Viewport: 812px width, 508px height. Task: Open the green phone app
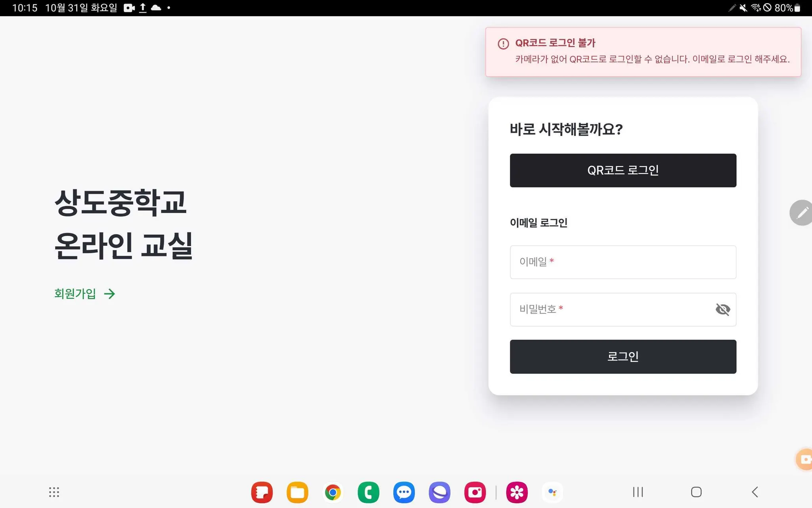pos(368,493)
